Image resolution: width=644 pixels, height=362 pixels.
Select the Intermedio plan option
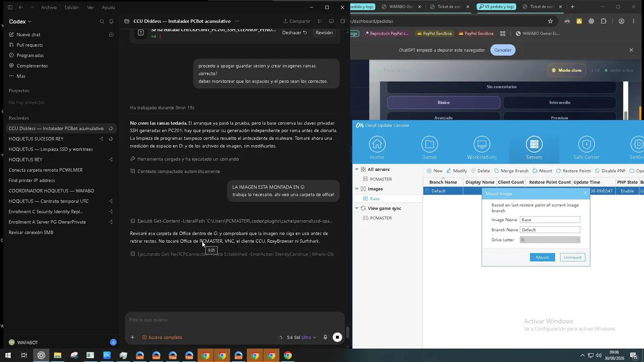(559, 103)
